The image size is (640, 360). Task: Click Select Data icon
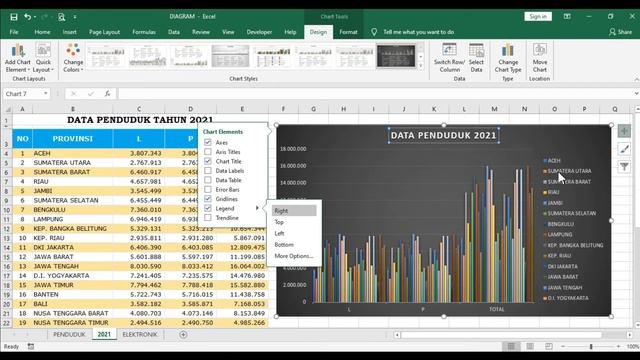(x=476, y=50)
